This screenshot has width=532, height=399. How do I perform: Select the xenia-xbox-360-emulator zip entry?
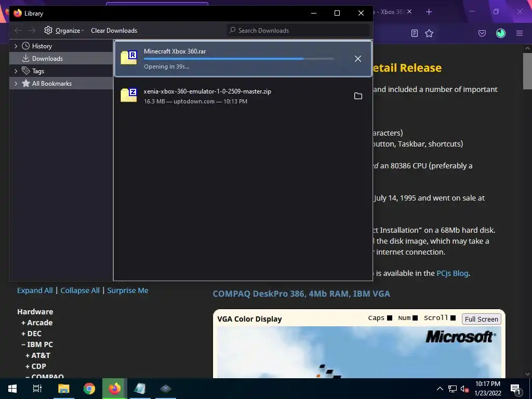tap(243, 96)
